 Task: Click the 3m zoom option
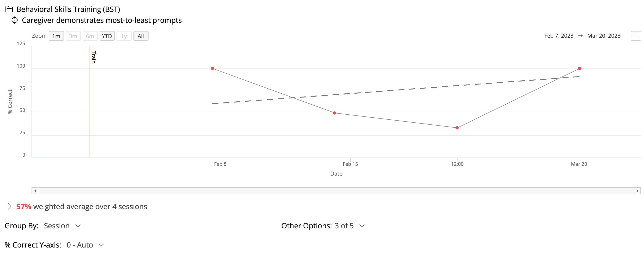click(73, 36)
